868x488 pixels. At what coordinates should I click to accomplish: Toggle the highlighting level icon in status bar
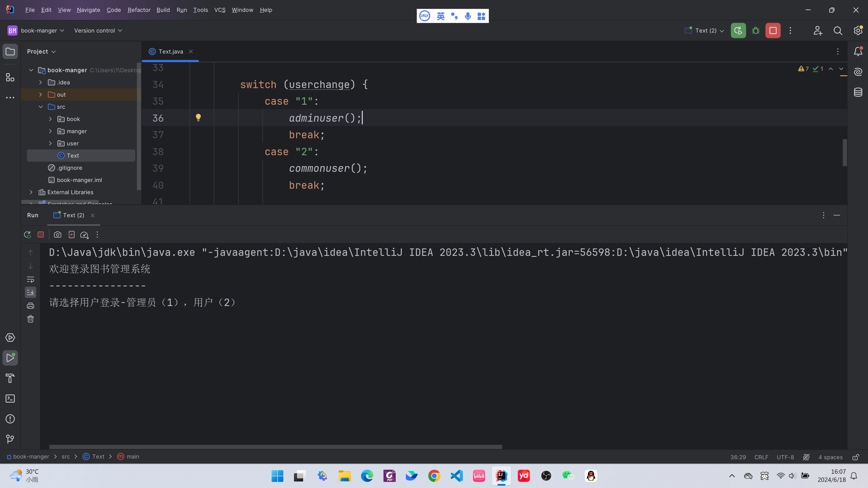806,457
